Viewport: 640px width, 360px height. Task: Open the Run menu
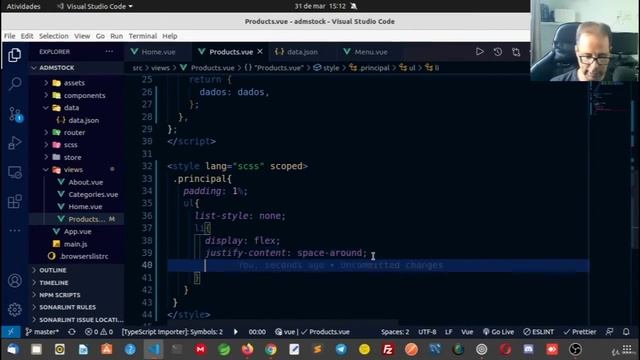point(116,36)
